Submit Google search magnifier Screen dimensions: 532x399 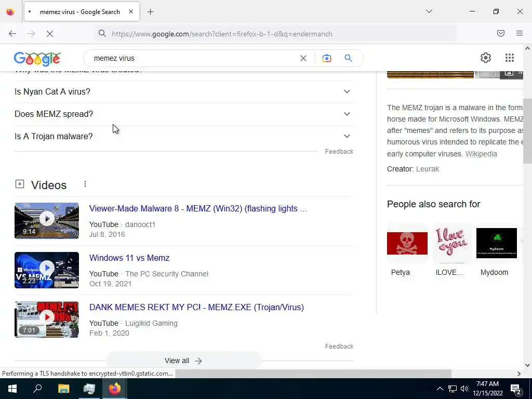[348, 58]
